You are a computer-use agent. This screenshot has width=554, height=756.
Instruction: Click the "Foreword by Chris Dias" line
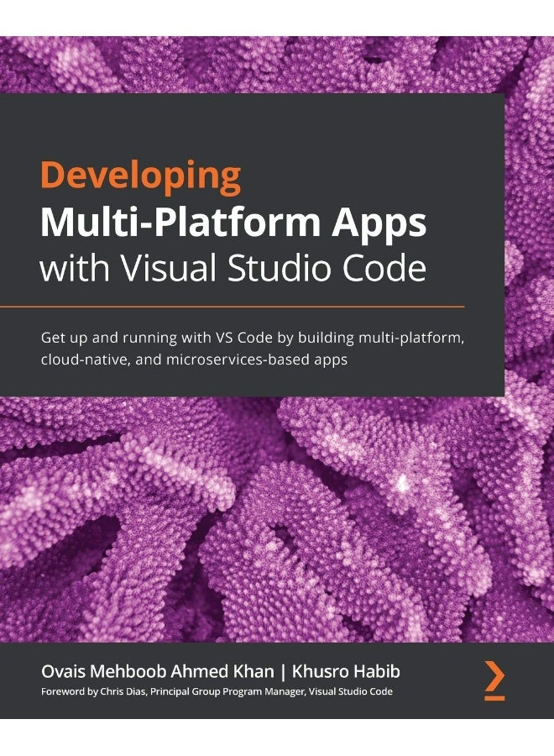tap(217, 692)
